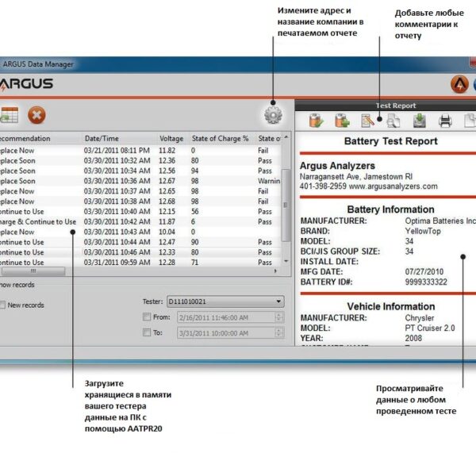Click the orange Argus logo button
Viewport: 476px width, 476px height.
coord(459,84)
